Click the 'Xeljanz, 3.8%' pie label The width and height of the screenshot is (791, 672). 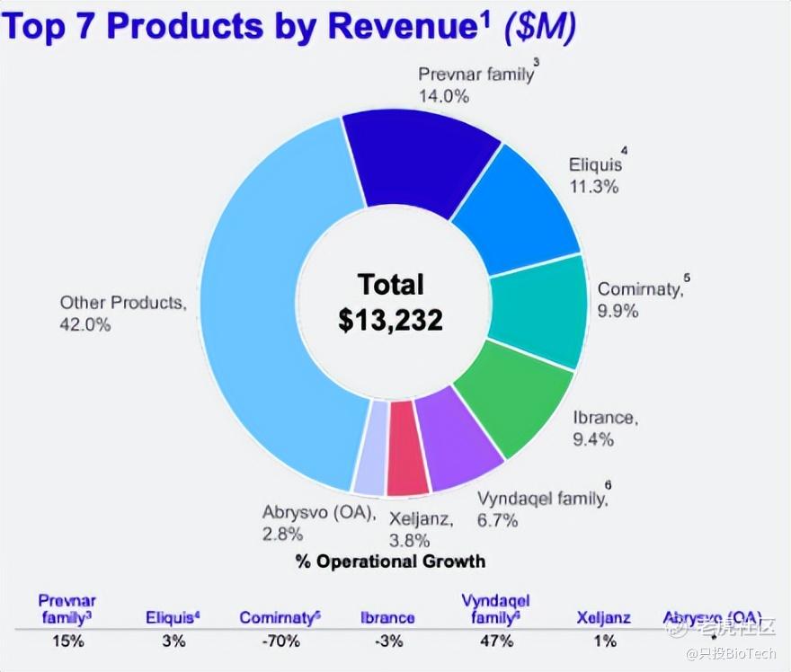coord(421,529)
